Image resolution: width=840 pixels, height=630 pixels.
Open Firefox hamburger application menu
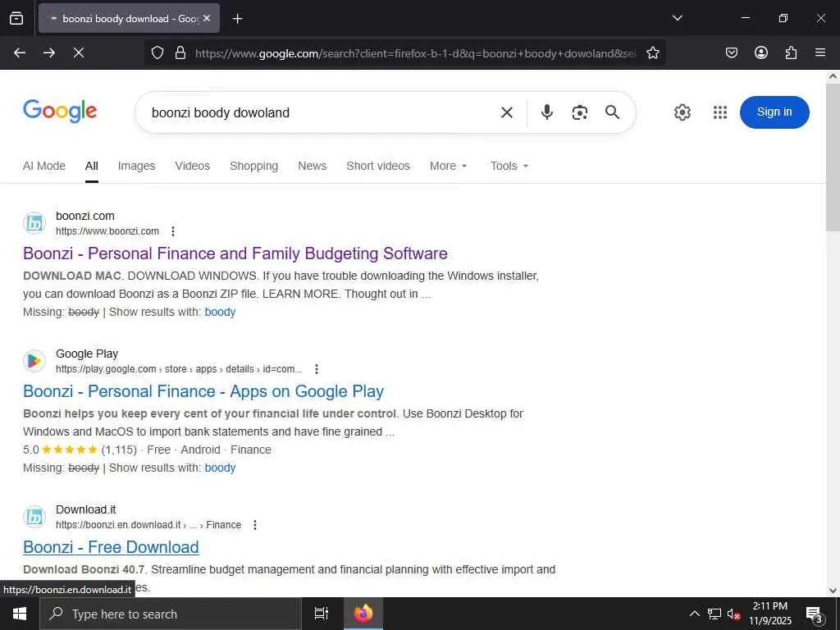(820, 52)
